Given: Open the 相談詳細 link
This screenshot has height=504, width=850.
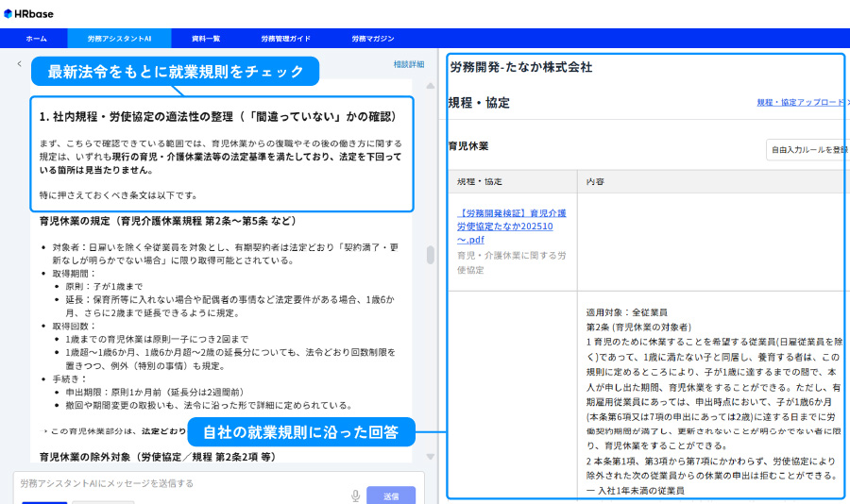Looking at the screenshot, I should [408, 64].
